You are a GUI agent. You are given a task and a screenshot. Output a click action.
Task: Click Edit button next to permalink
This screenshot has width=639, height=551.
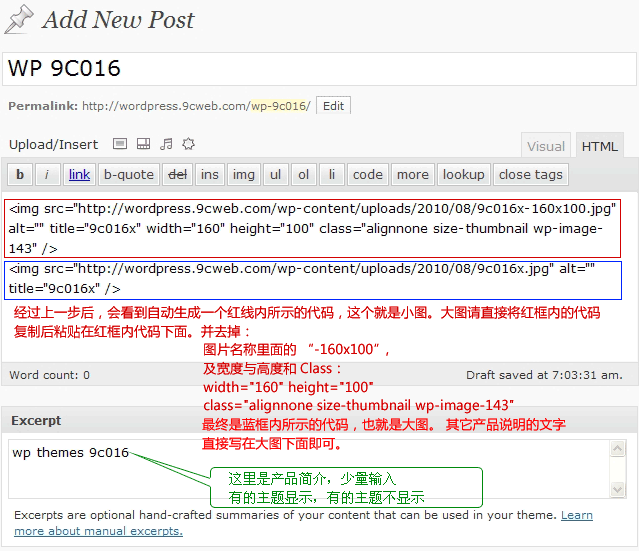click(333, 106)
